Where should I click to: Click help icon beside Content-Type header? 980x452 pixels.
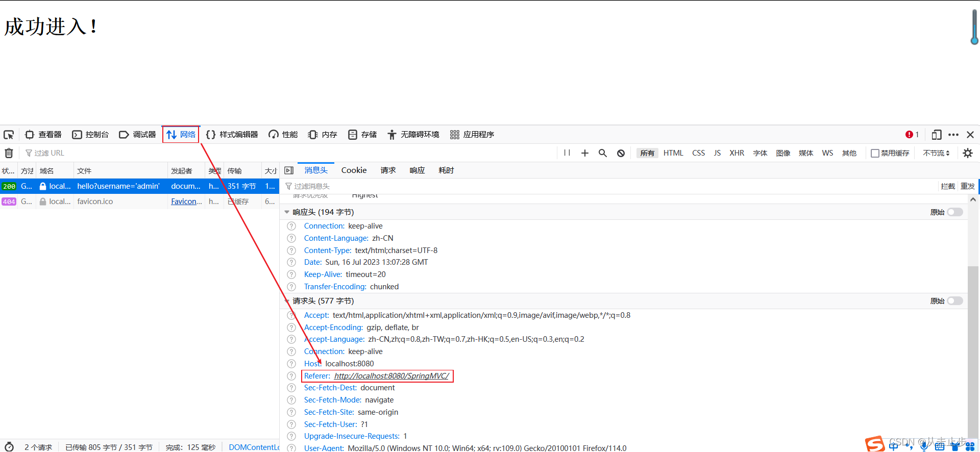[x=291, y=250]
